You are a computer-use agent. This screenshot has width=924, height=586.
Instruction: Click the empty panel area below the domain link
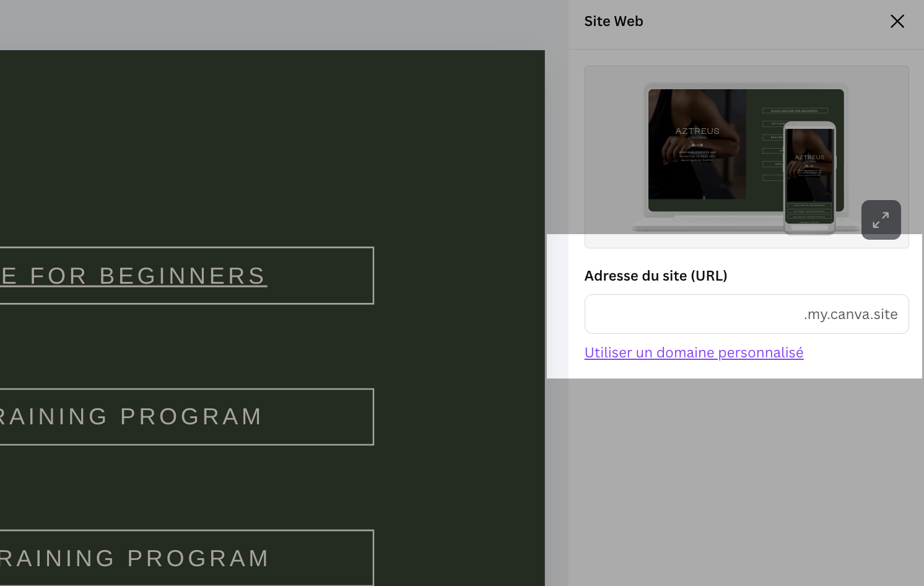pyautogui.click(x=746, y=482)
